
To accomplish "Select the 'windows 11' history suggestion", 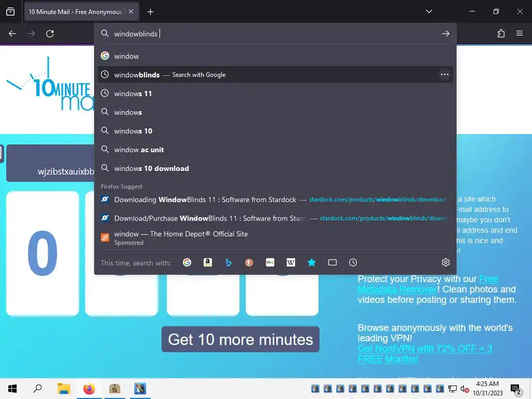I will click(x=275, y=94).
